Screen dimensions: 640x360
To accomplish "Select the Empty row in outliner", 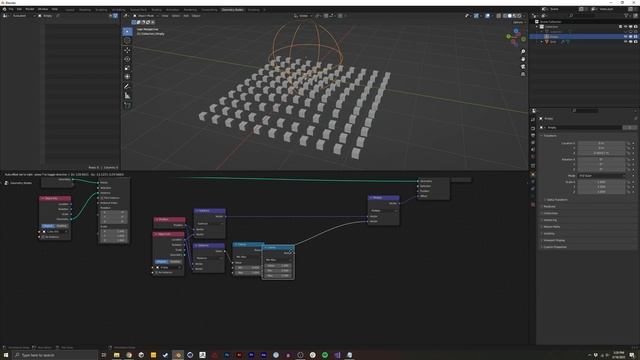I will (584, 37).
